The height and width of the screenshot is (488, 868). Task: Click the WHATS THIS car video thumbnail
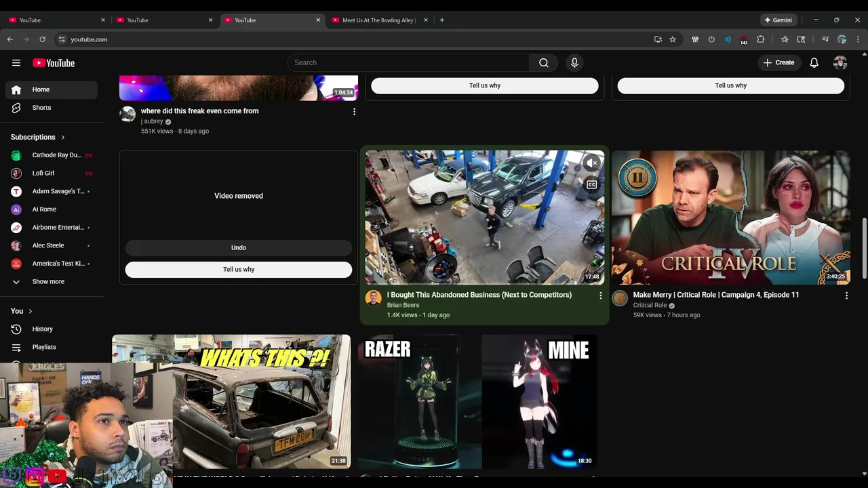pos(231,401)
